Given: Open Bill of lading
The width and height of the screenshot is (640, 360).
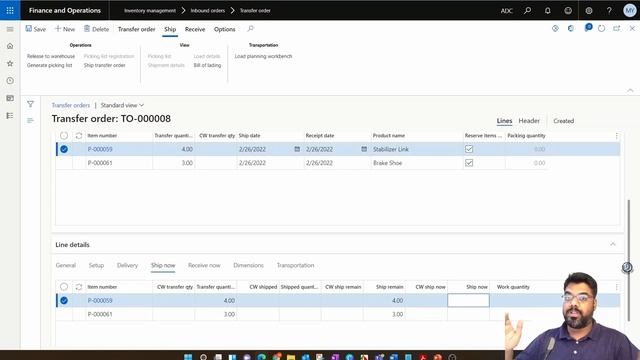Looking at the screenshot, I should (207, 65).
